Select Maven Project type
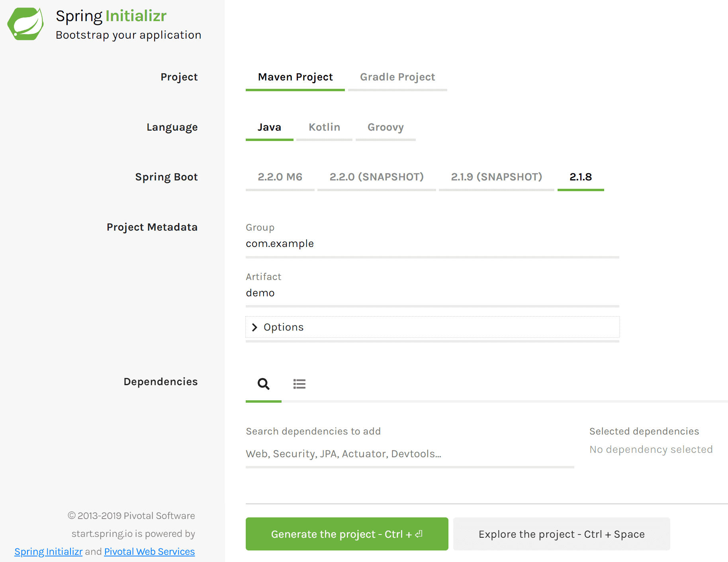Screen dimensions: 728x562 (295, 77)
